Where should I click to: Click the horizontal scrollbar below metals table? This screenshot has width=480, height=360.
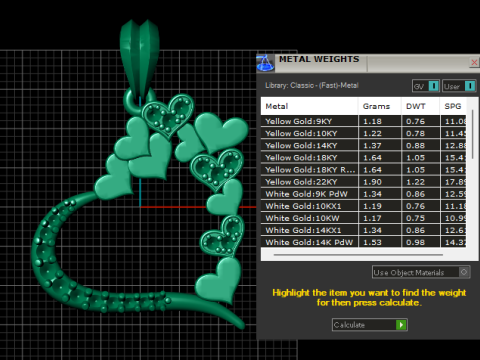[x=358, y=255]
